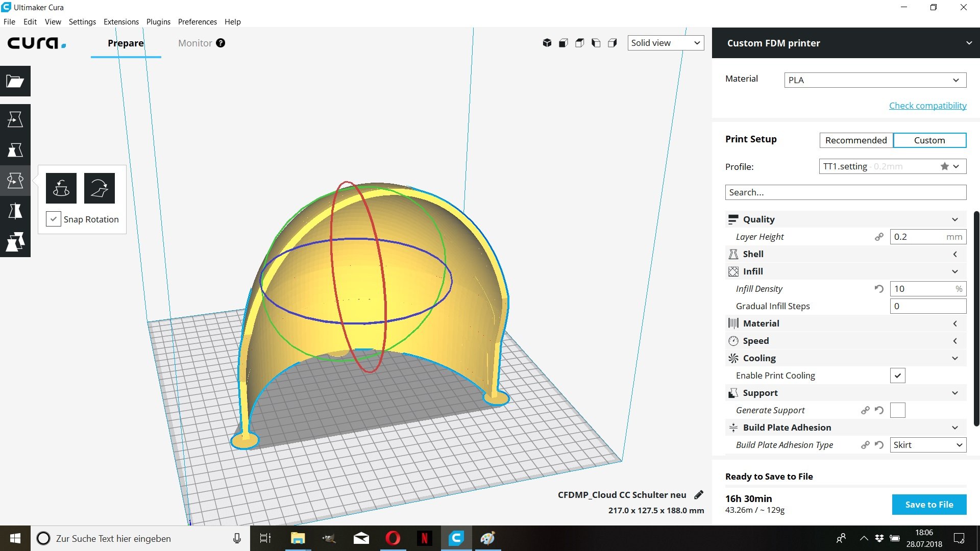Click the Windows Start button

15,538
